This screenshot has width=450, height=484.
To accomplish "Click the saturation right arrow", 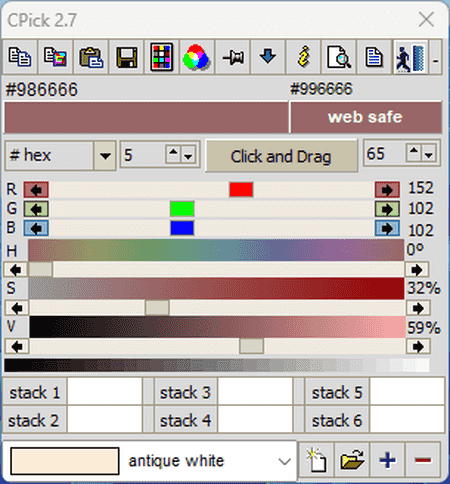I will click(x=418, y=308).
